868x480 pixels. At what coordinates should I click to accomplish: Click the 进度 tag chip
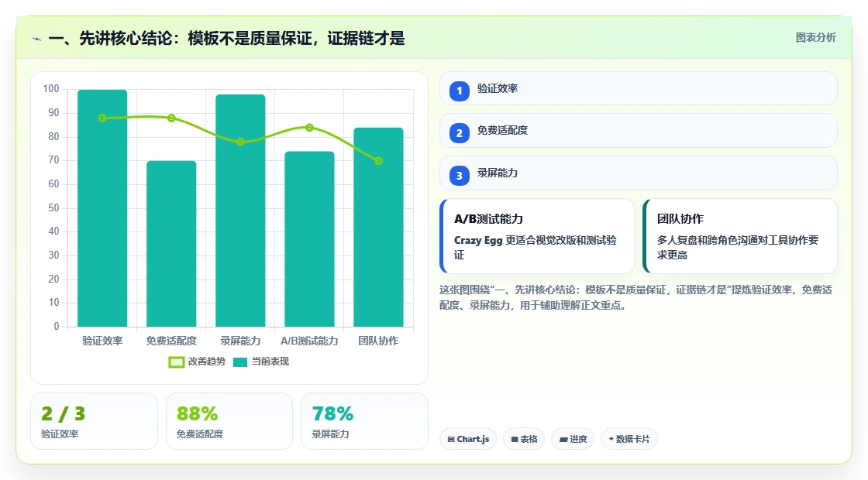573,439
